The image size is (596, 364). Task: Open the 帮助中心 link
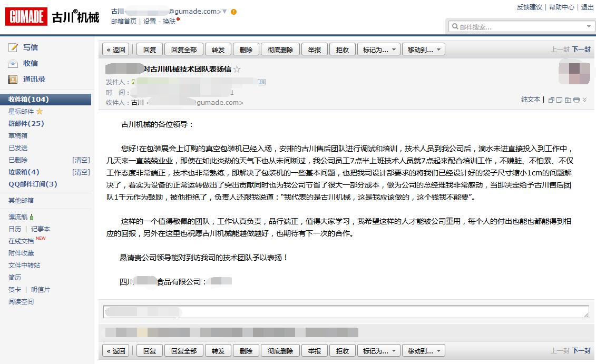(562, 7)
